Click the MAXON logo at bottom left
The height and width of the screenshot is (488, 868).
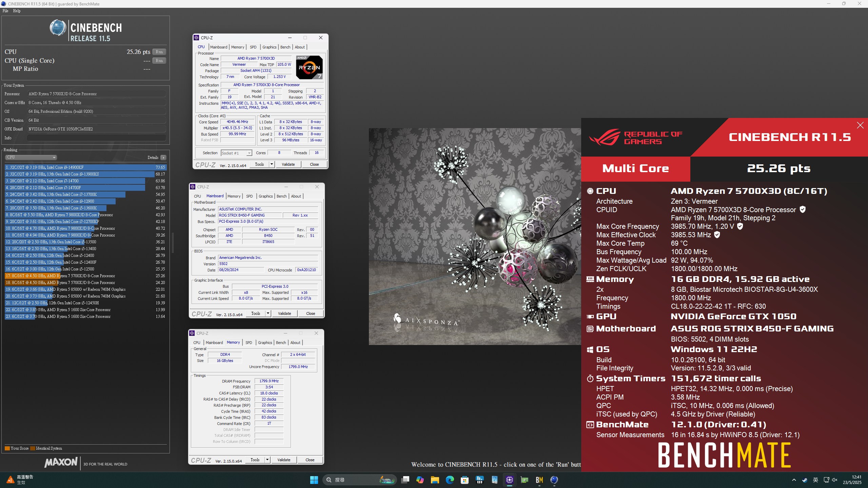(x=61, y=462)
